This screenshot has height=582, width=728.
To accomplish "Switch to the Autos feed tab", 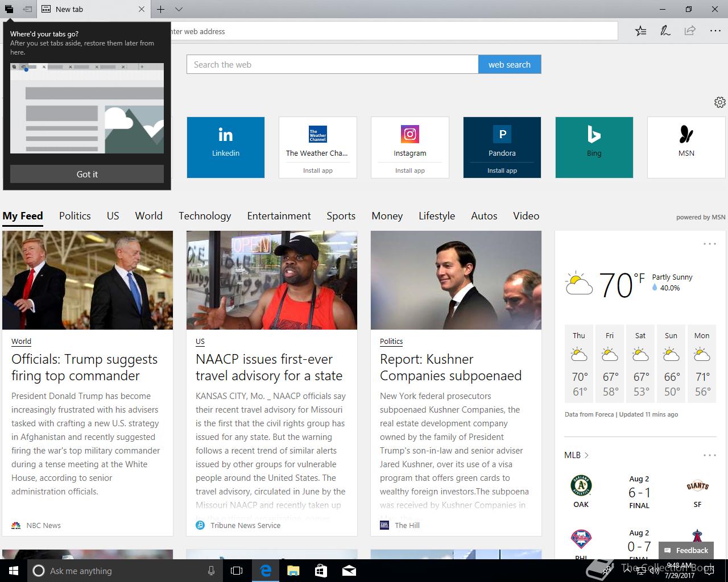I will (484, 216).
